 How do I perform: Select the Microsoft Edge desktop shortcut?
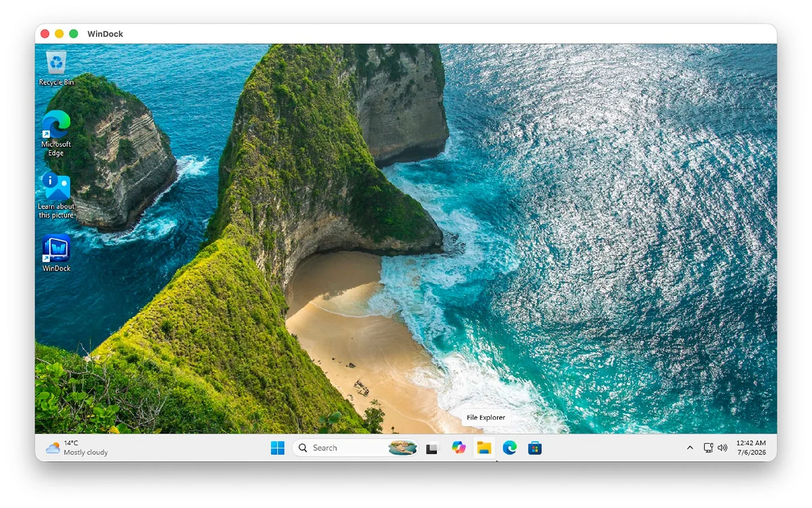click(56, 133)
